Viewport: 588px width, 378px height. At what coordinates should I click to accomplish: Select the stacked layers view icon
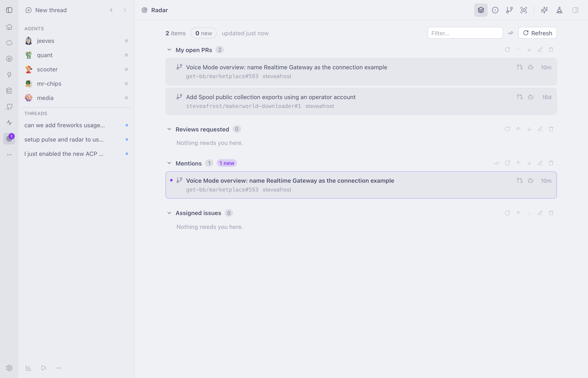pyautogui.click(x=480, y=10)
